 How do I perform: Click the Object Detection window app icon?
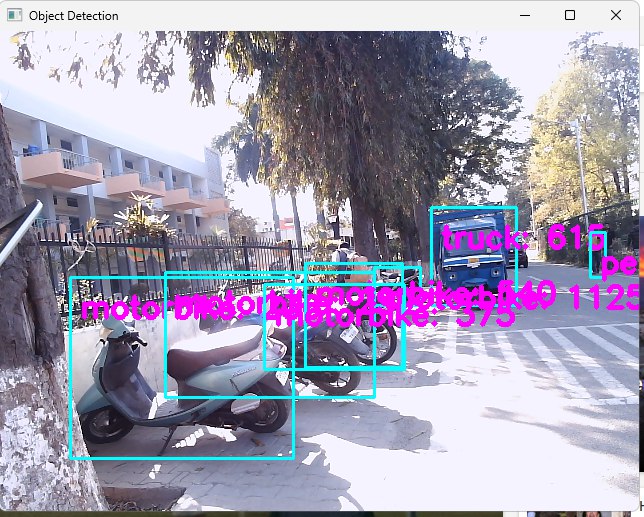coord(14,15)
